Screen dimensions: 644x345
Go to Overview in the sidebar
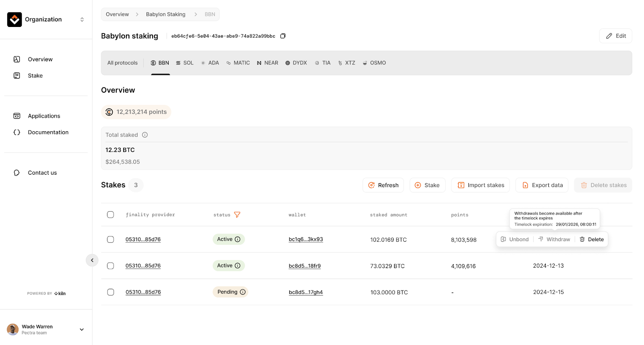40,59
